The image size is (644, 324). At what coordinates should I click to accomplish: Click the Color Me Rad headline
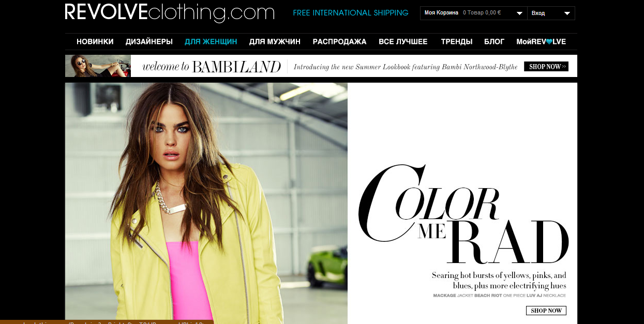(x=463, y=215)
